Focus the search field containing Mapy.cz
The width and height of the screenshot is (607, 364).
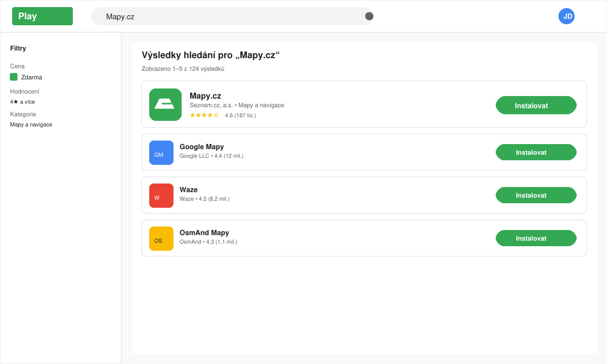(x=233, y=16)
